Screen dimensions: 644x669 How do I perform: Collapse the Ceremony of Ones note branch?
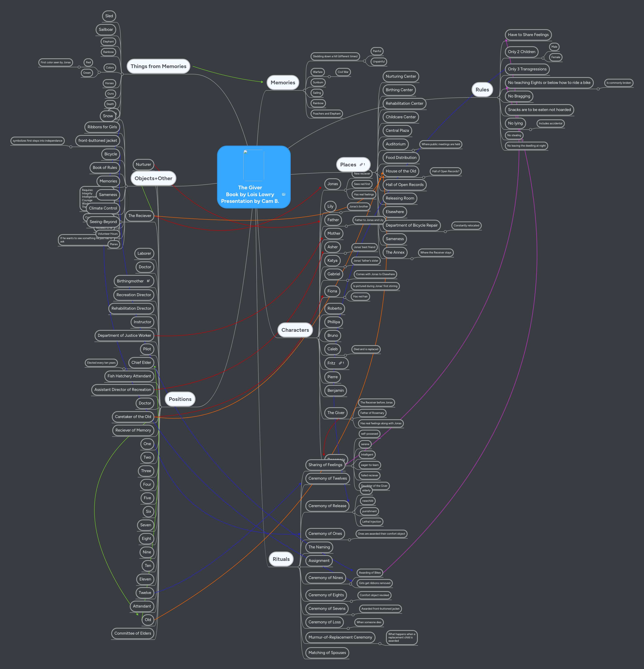(349, 540)
